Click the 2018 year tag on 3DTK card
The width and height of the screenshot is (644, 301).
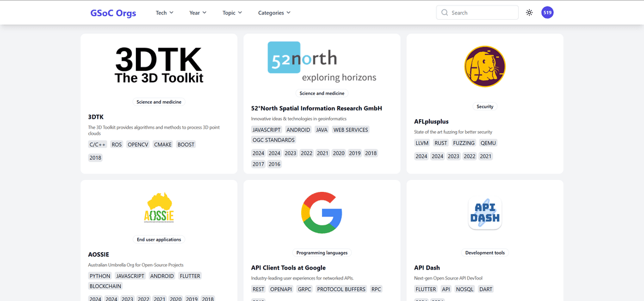click(95, 158)
